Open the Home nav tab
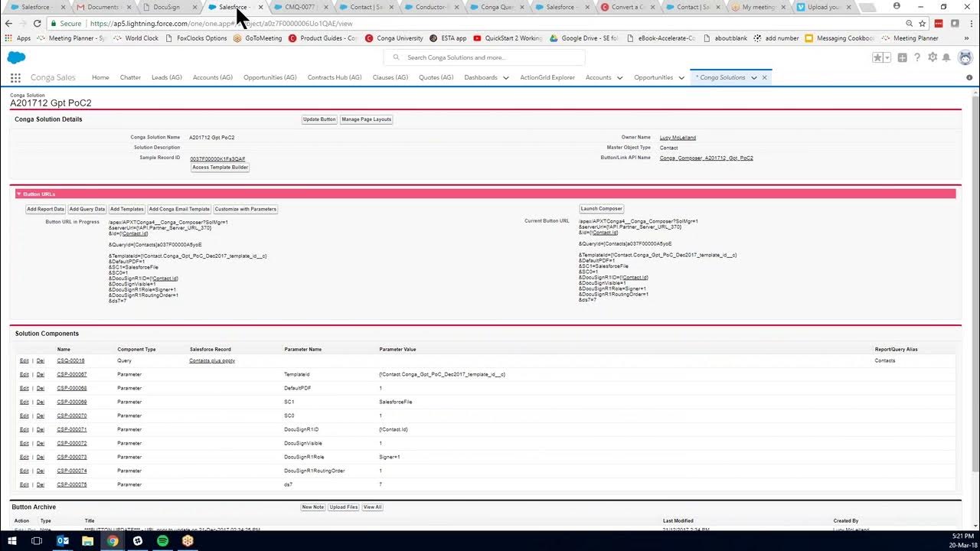Viewport: 980px width, 551px height. 100,77
